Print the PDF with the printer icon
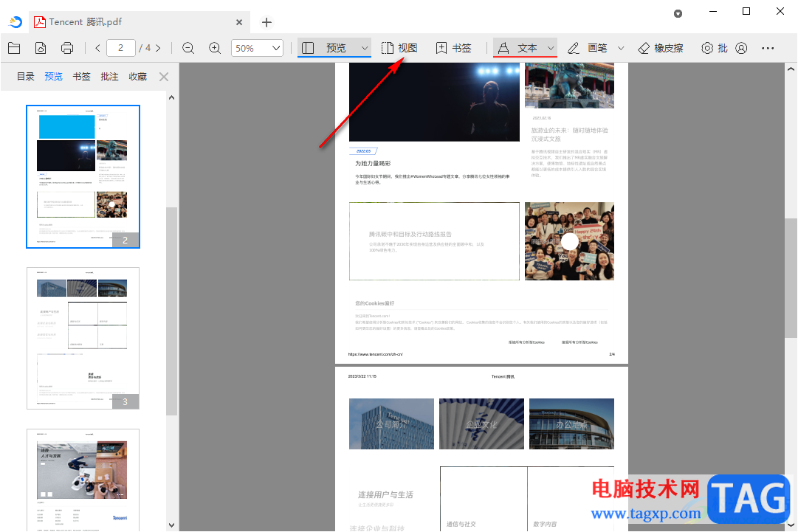This screenshot has height=532, width=798. pos(67,48)
